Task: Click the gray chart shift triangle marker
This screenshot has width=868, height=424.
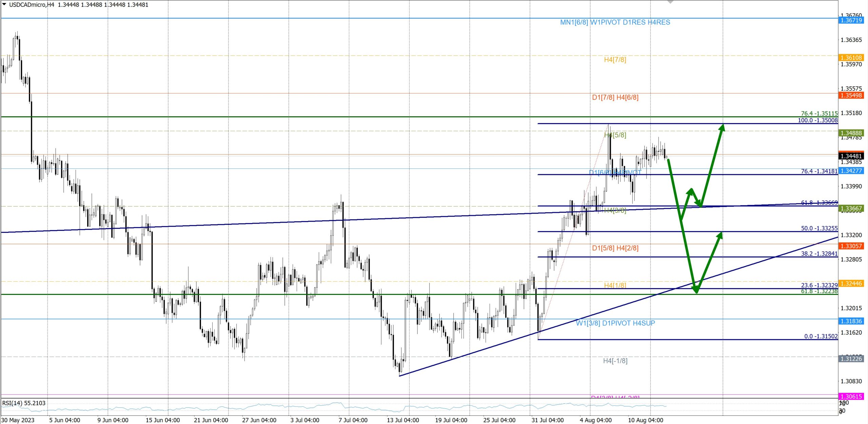Action: 670,2
